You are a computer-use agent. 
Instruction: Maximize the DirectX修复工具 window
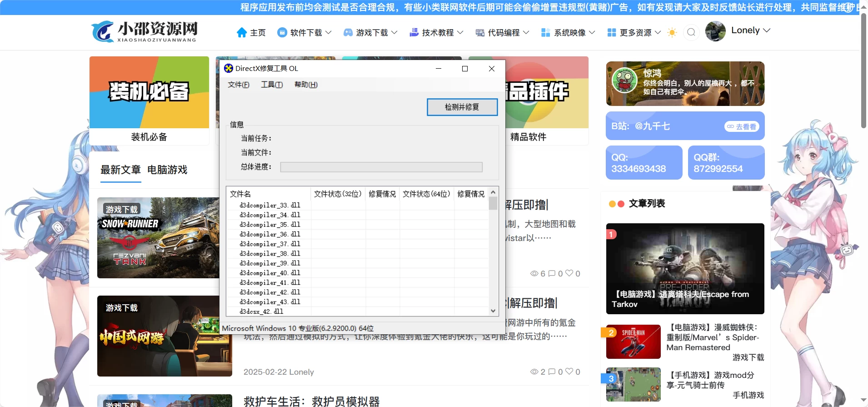coord(465,69)
